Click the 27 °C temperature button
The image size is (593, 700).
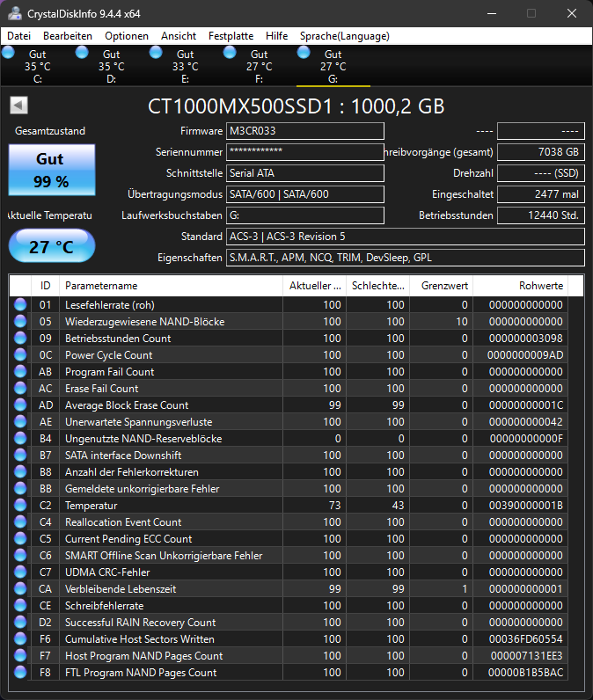point(52,246)
